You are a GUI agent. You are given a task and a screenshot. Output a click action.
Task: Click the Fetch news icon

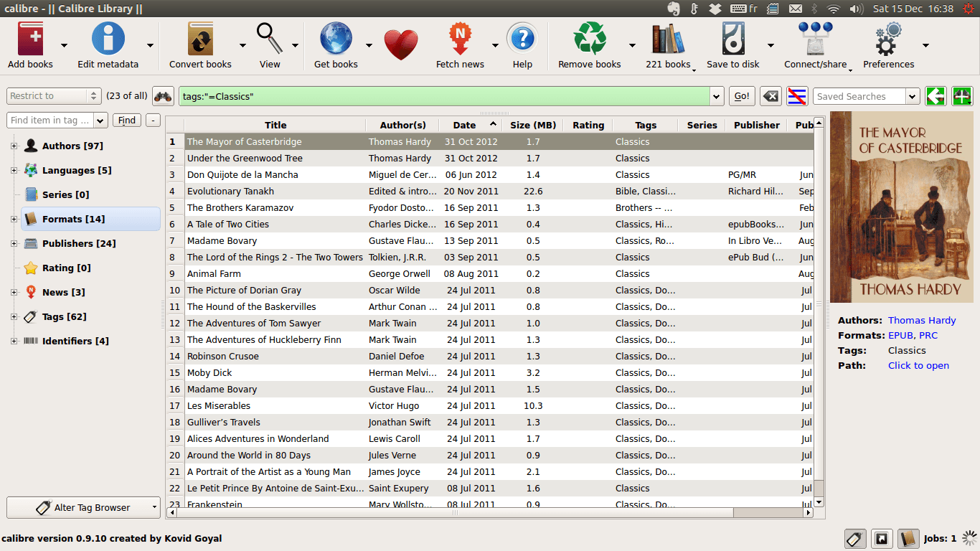[x=460, y=39]
